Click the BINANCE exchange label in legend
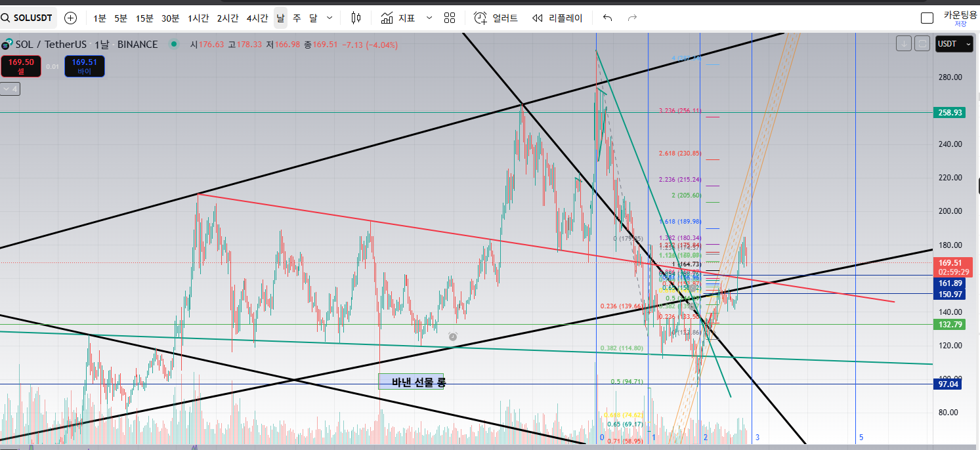The image size is (980, 450). point(137,45)
